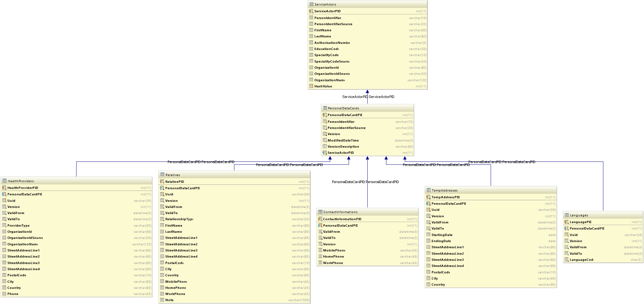Select the AuthorisationNumber column in ServiceActors
Screen dimensions: 644x304
[332, 43]
